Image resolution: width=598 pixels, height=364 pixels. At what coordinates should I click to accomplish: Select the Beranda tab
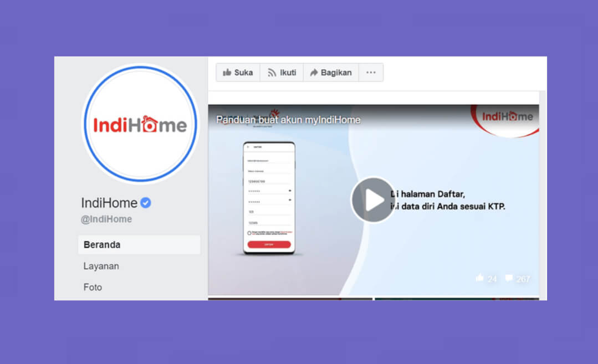139,245
